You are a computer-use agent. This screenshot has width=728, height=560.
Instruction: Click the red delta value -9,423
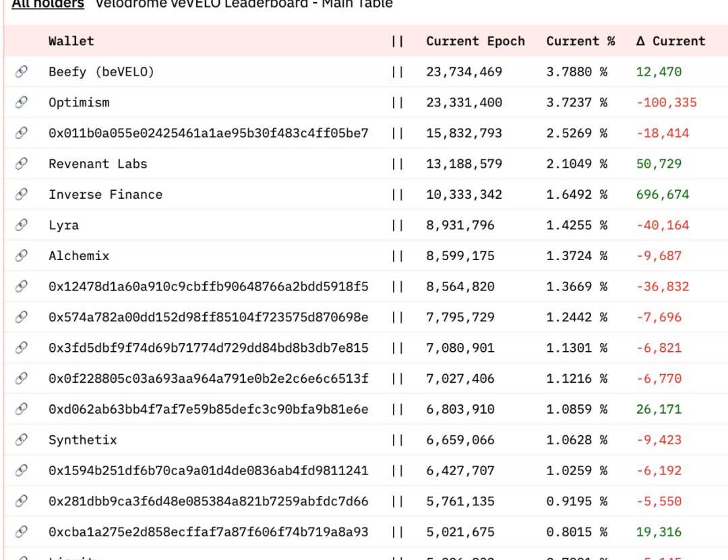tap(659, 440)
